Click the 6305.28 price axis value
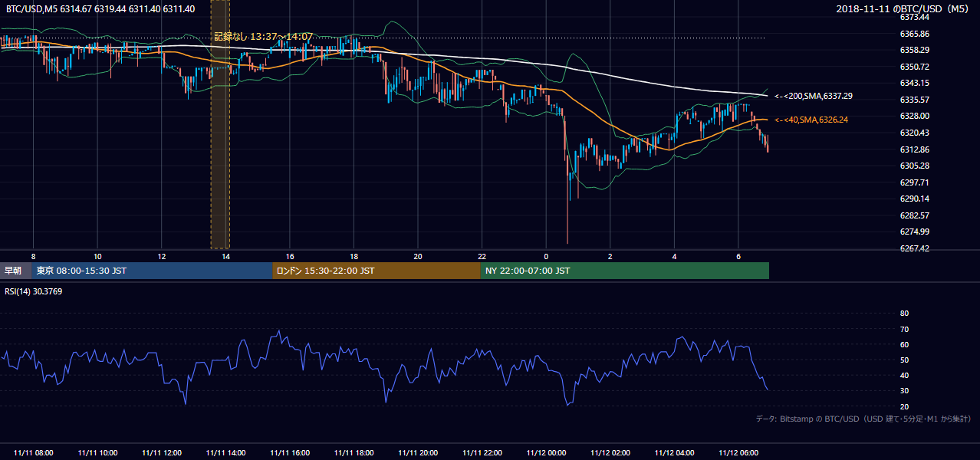The image size is (980, 460). (915, 166)
